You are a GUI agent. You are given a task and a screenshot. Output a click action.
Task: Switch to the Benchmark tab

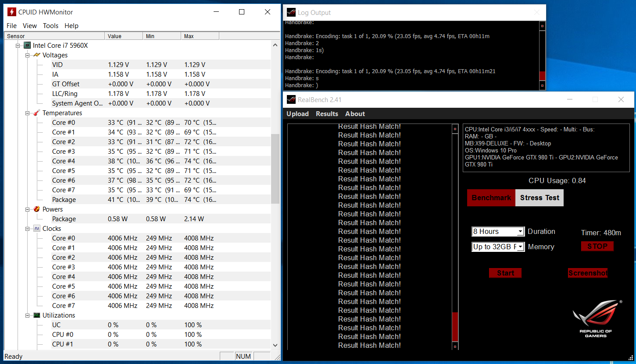click(491, 198)
